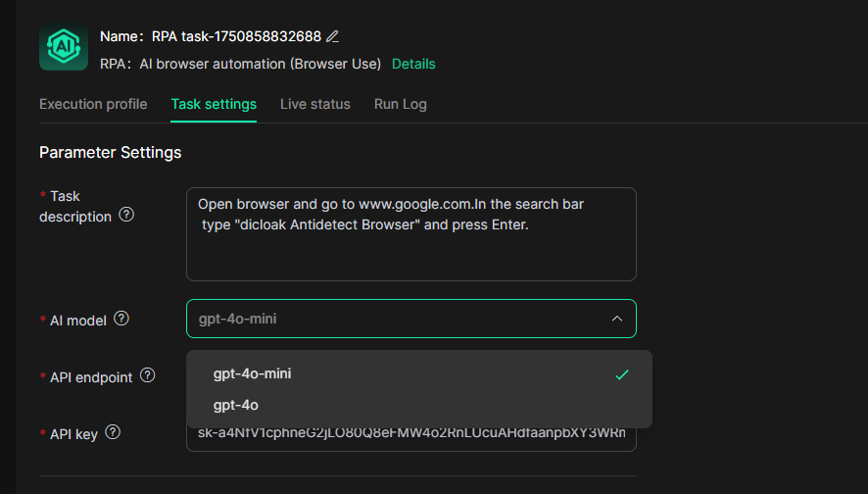The image size is (868, 494).
Task: Collapse AI model list using chevron arrow
Action: pyautogui.click(x=616, y=319)
